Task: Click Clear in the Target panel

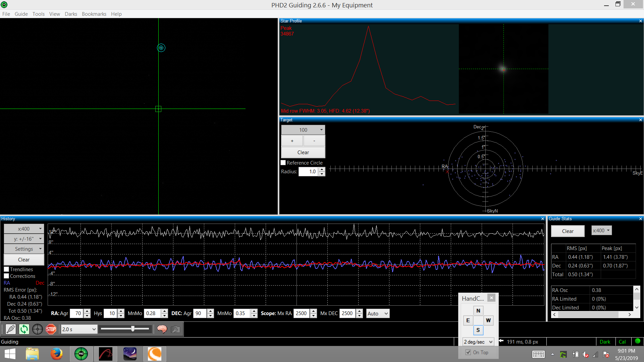Action: pyautogui.click(x=303, y=152)
